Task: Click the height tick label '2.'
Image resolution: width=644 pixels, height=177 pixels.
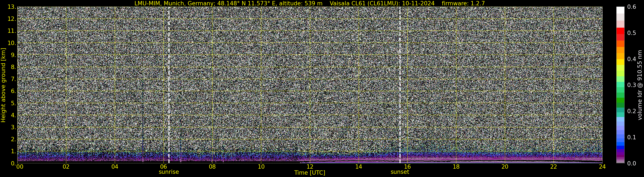Action: click(13, 139)
